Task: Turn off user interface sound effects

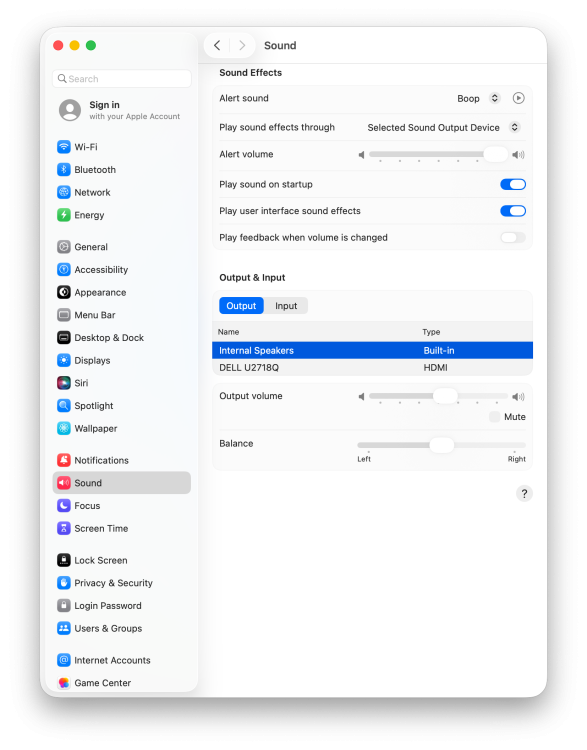Action: (513, 211)
